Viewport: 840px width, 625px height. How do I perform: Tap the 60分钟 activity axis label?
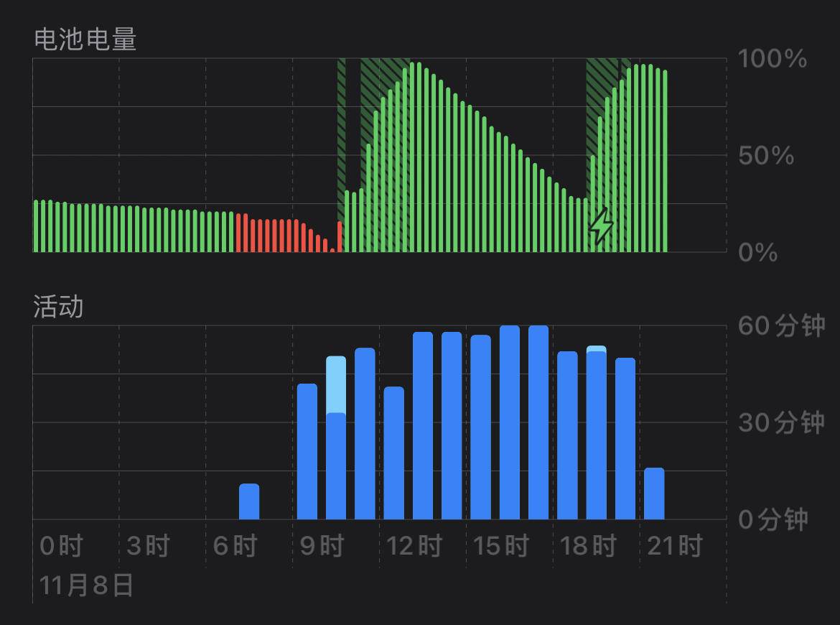tap(781, 325)
